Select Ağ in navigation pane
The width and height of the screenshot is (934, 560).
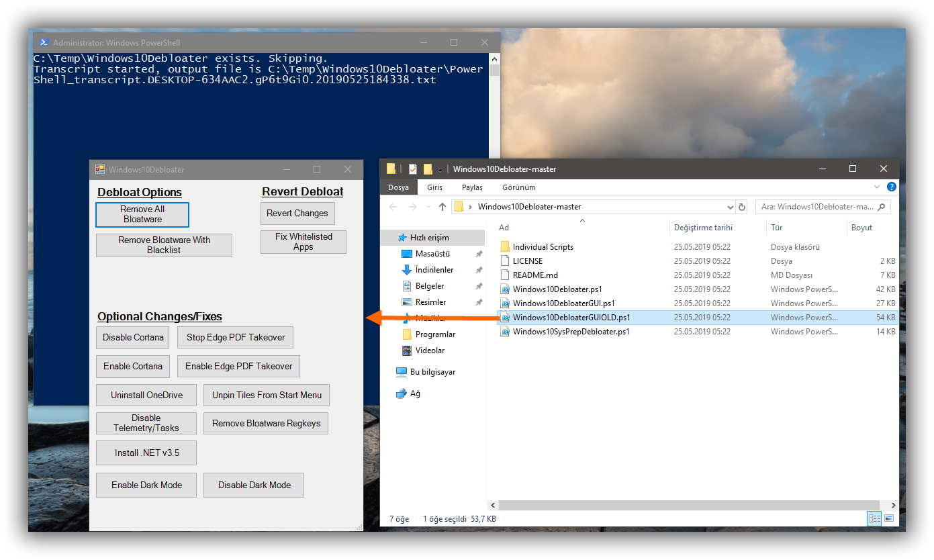[432, 393]
